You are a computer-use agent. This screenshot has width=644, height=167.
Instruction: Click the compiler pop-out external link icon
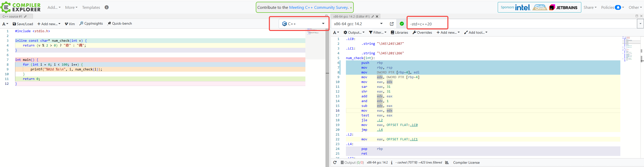[392, 24]
